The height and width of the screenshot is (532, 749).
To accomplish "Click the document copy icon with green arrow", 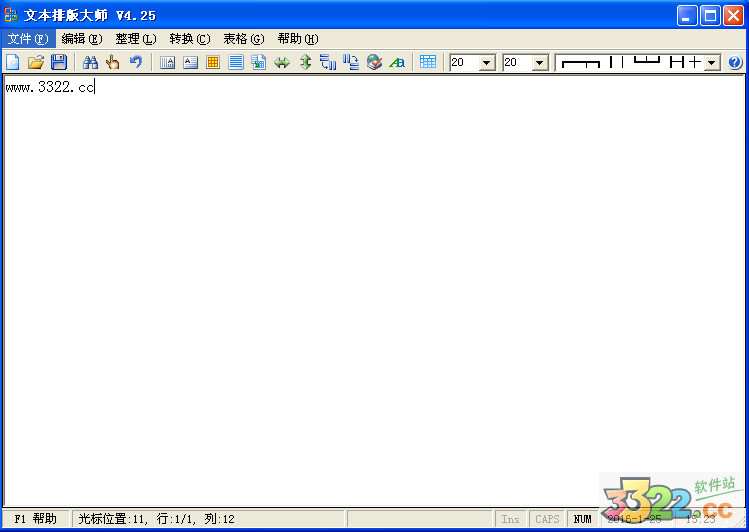I will coord(259,62).
